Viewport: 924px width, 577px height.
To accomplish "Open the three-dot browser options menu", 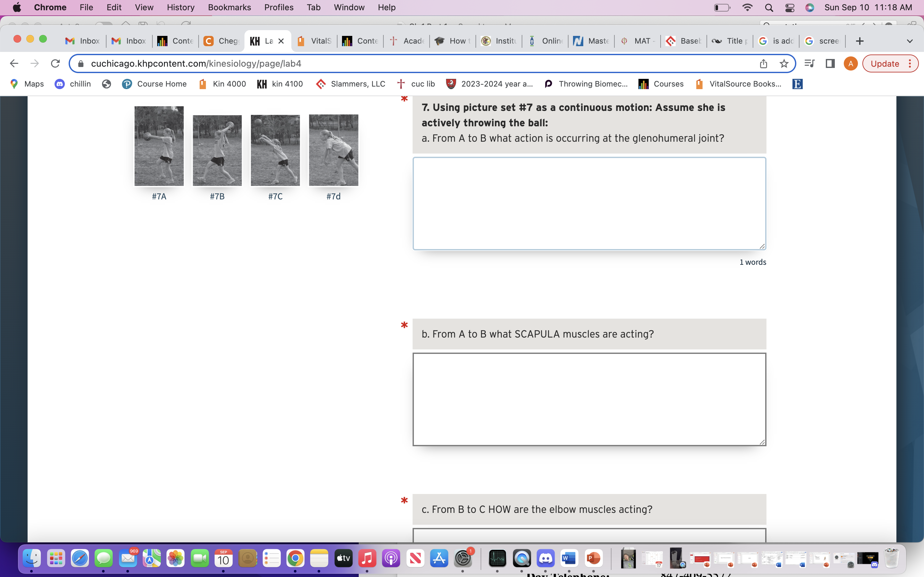I will pyautogui.click(x=910, y=63).
